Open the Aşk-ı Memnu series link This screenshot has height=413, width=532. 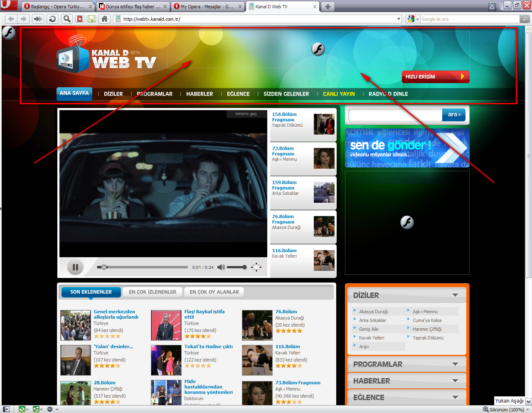(x=425, y=312)
